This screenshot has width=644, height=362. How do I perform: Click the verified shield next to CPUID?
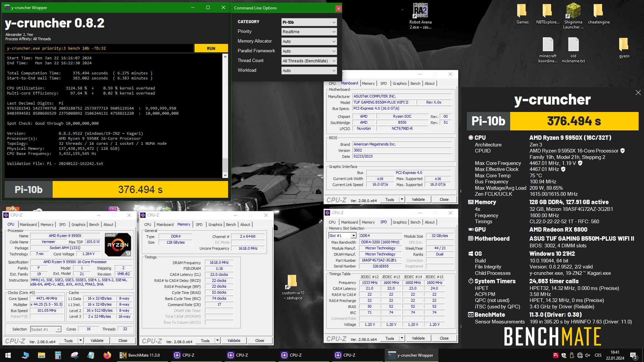[623, 151]
